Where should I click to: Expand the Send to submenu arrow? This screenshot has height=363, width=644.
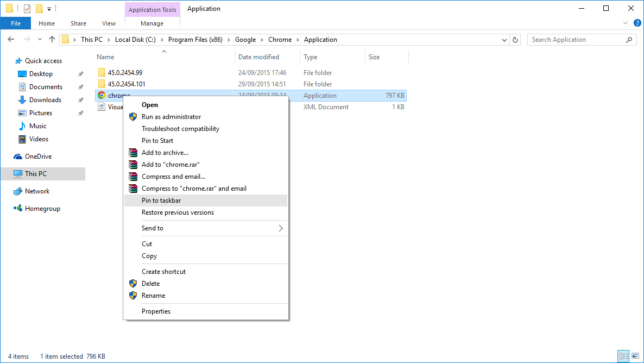click(x=281, y=228)
